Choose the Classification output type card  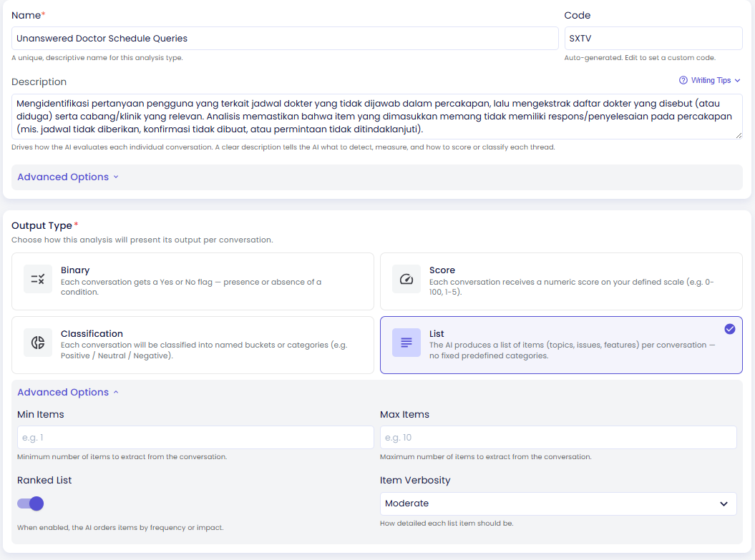[193, 345]
